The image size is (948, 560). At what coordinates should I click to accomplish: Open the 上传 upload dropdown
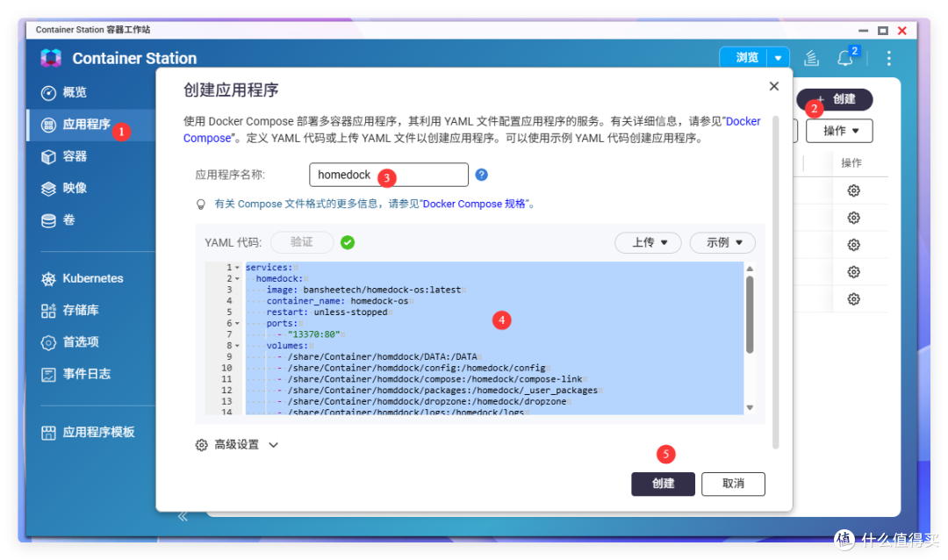click(648, 242)
